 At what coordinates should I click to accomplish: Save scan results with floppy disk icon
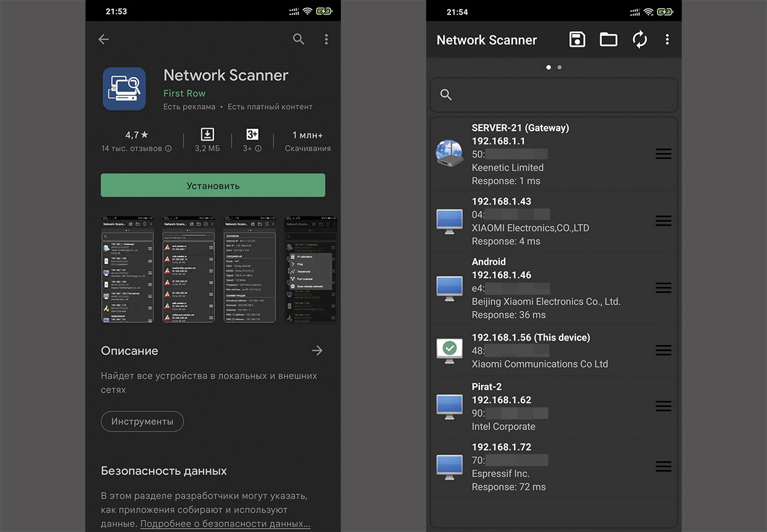point(577,40)
